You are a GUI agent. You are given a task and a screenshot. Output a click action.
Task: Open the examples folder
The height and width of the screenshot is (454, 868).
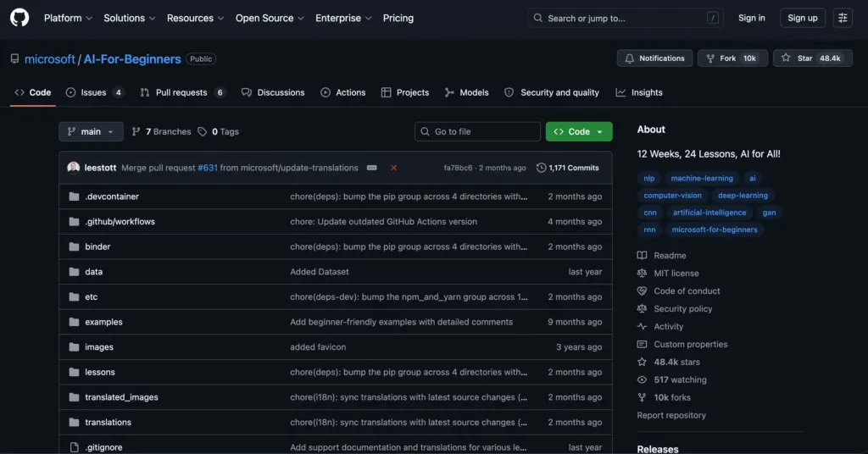pyautogui.click(x=103, y=322)
